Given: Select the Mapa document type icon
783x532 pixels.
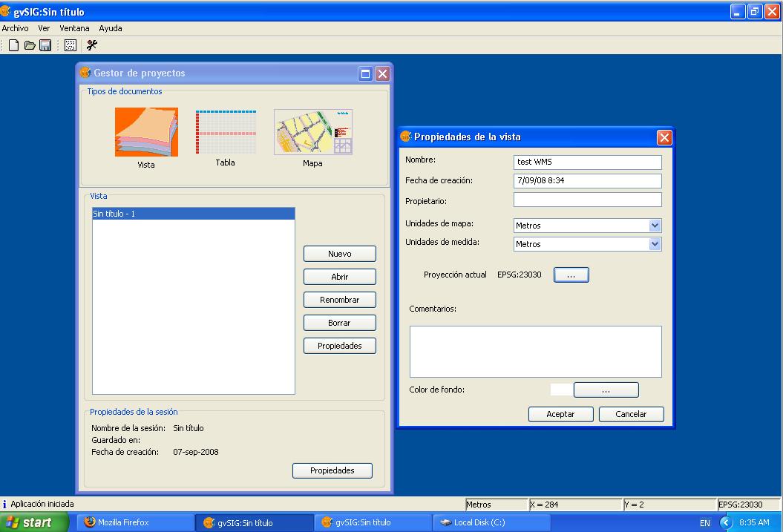Looking at the screenshot, I should (312, 132).
